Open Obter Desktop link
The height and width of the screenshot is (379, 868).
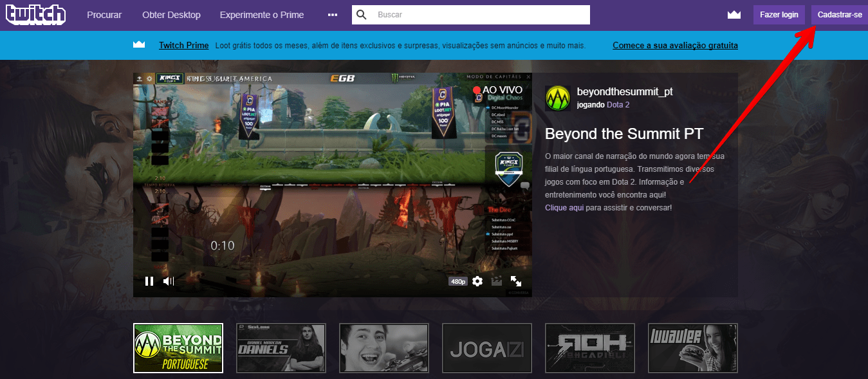(171, 15)
